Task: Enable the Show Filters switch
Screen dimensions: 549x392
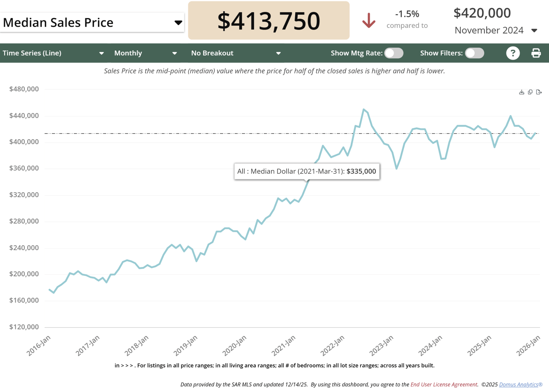Action: tap(474, 53)
